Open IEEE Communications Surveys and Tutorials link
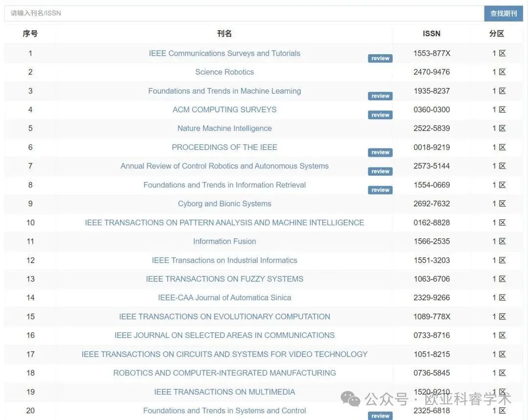 [x=224, y=53]
